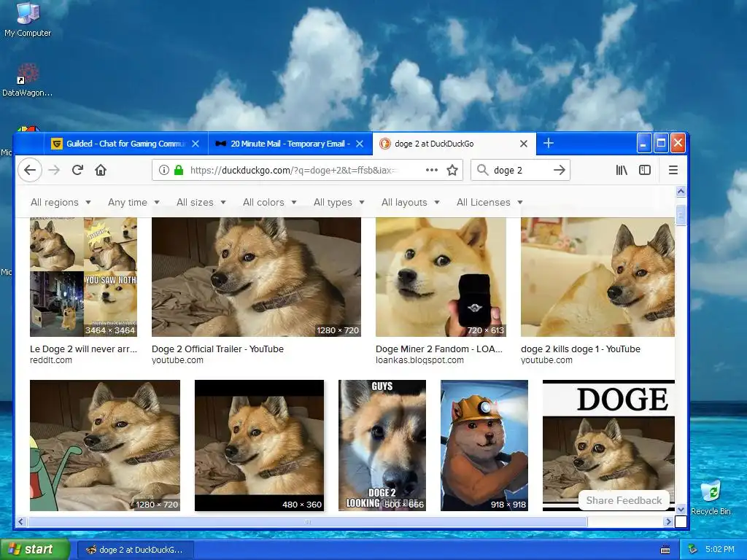The height and width of the screenshot is (560, 747).
Task: Click doge 2 at DuckDuckGo taskbar button
Action: [135, 550]
